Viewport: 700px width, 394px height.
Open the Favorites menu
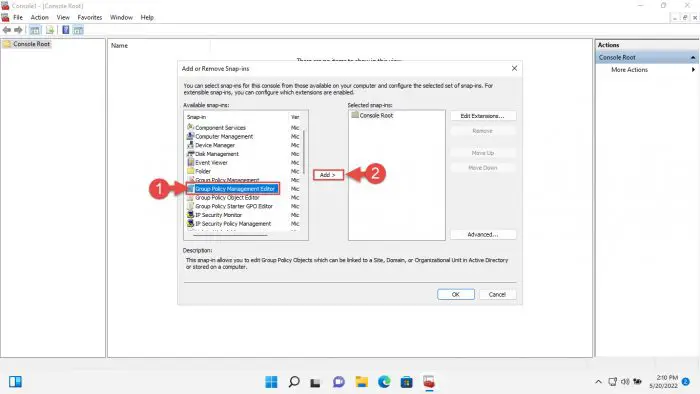(x=90, y=17)
